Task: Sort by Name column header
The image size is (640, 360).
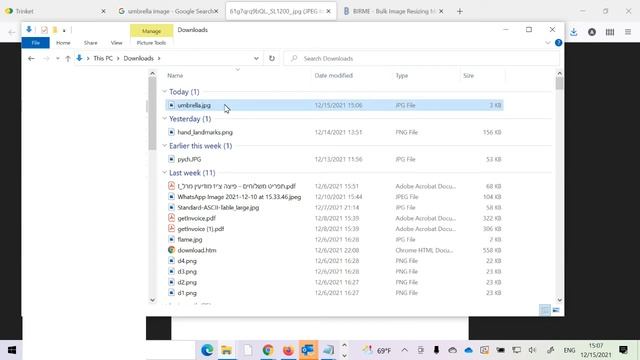Action: 175,76
